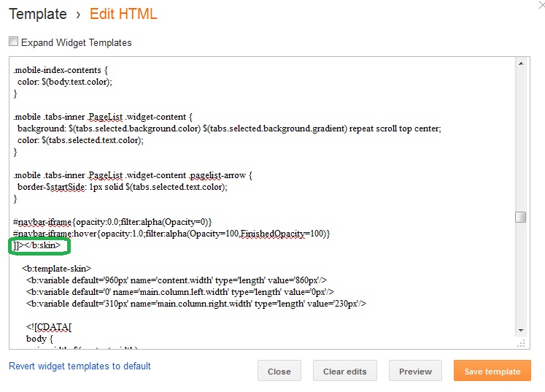This screenshot has width=545, height=392.
Task: Click the <b:template-skin> tag line
Action: point(57,269)
